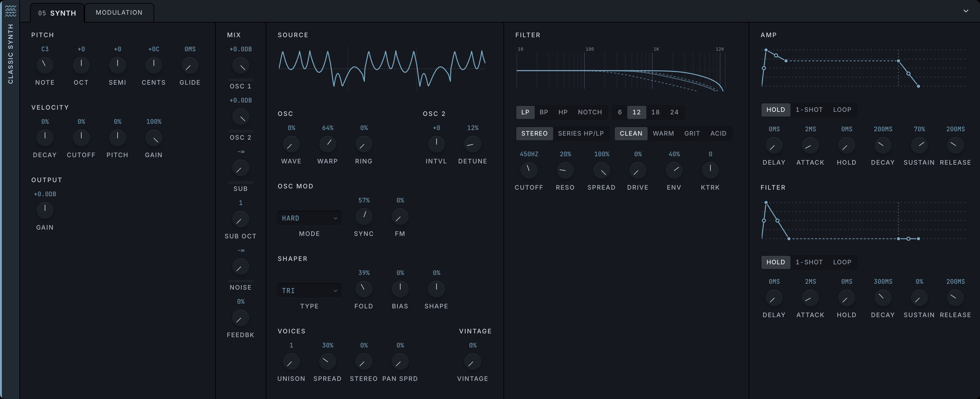980x399 pixels.
Task: Select STEREO filter routing
Action: 534,133
